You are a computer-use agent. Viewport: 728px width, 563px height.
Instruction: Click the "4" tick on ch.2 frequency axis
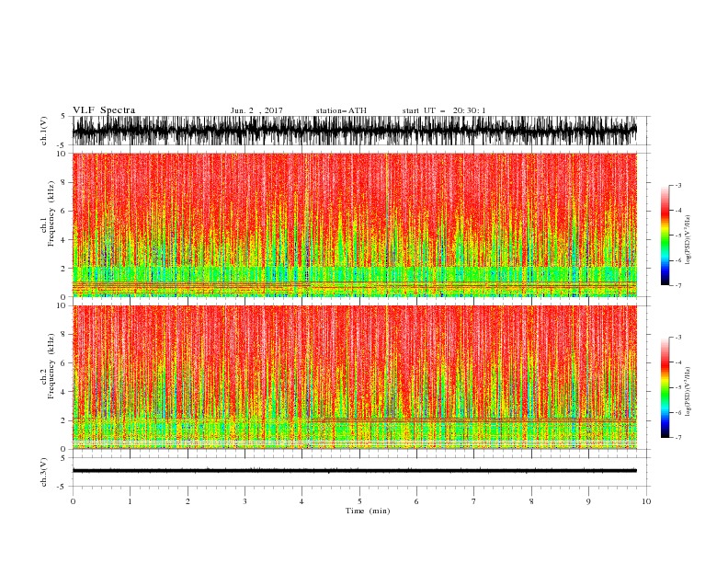(x=64, y=392)
